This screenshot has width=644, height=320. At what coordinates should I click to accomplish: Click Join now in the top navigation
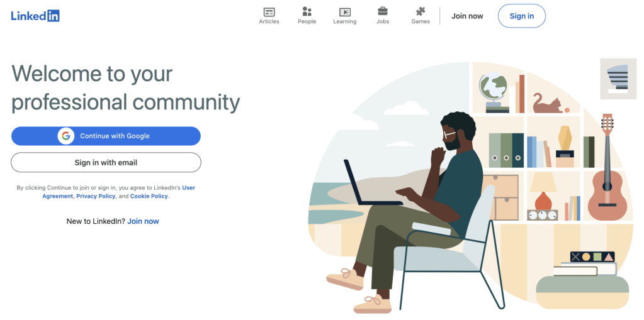coord(467,16)
